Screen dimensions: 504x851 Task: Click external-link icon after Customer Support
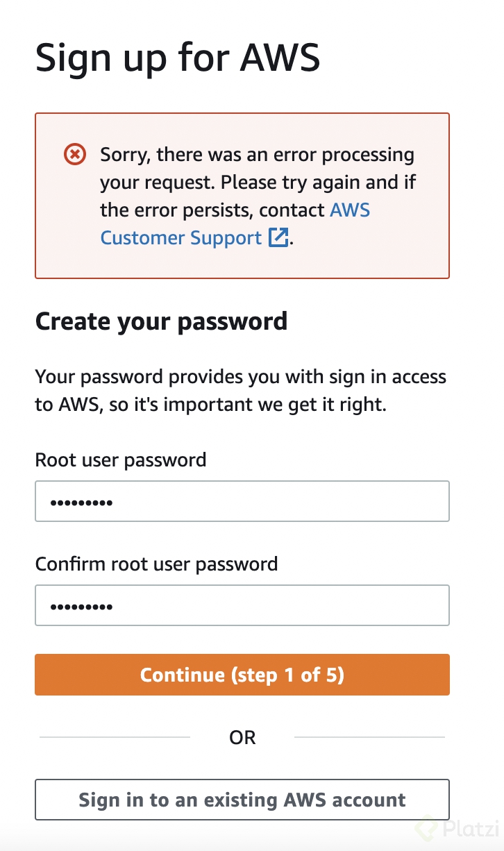pyautogui.click(x=278, y=238)
